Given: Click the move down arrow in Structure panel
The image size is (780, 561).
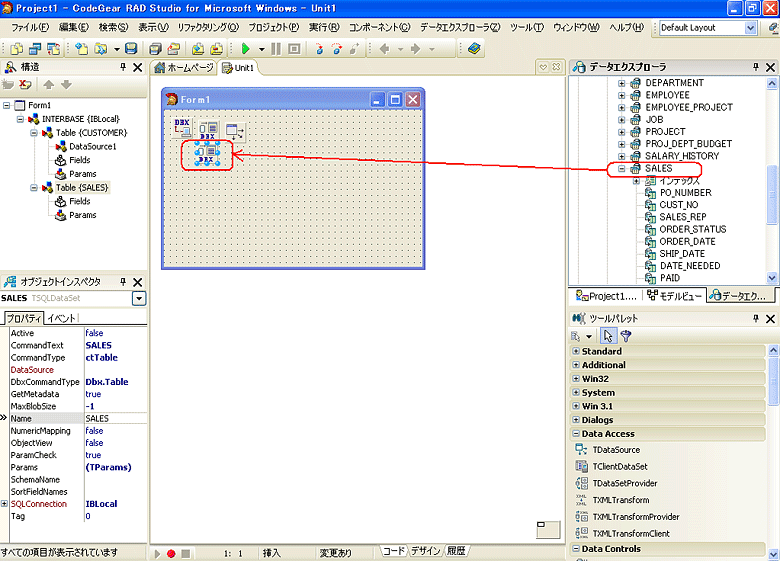Looking at the screenshot, I should 66,85.
